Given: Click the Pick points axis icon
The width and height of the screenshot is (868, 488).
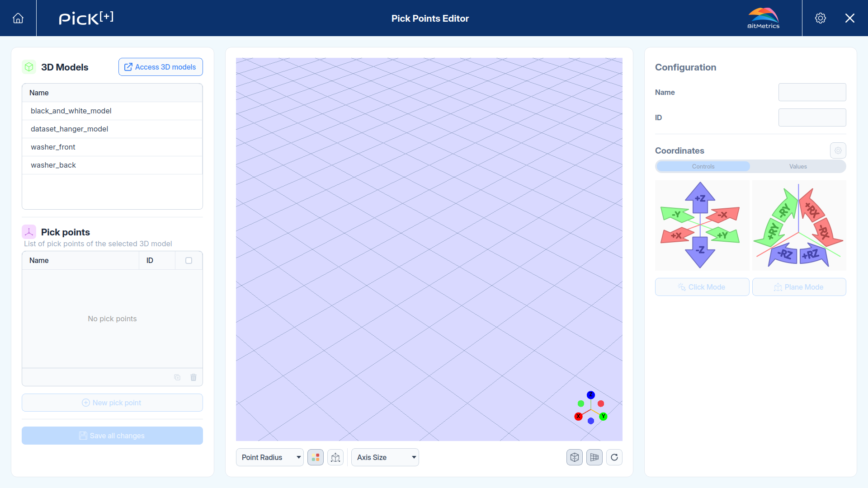Looking at the screenshot, I should click(29, 232).
